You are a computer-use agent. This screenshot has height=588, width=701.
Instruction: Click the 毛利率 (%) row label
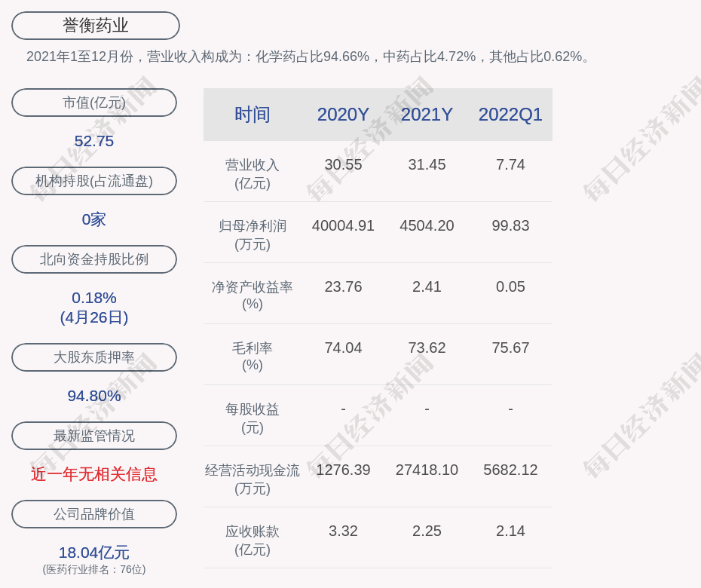tap(253, 357)
